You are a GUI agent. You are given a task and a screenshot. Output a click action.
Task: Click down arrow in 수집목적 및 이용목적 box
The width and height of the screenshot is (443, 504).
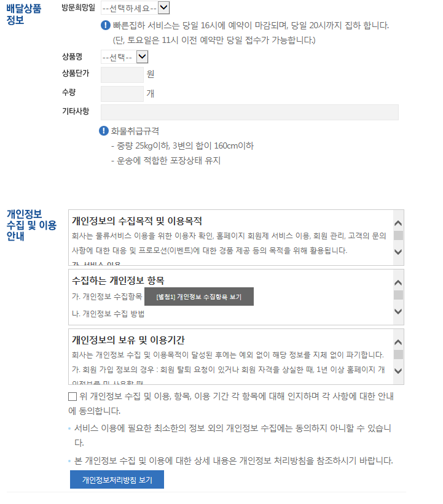pyautogui.click(x=398, y=252)
